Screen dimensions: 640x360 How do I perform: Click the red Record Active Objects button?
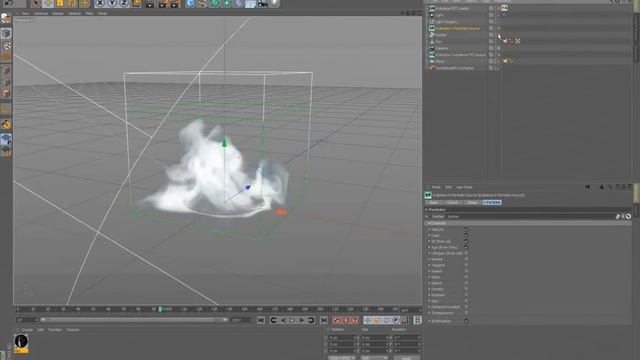coord(336,320)
